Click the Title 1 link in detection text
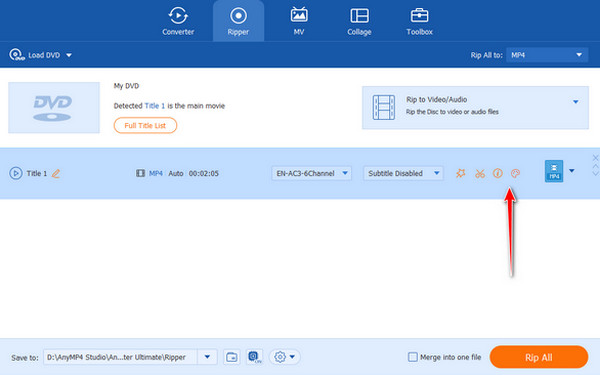The width and height of the screenshot is (600, 375). [x=155, y=106]
